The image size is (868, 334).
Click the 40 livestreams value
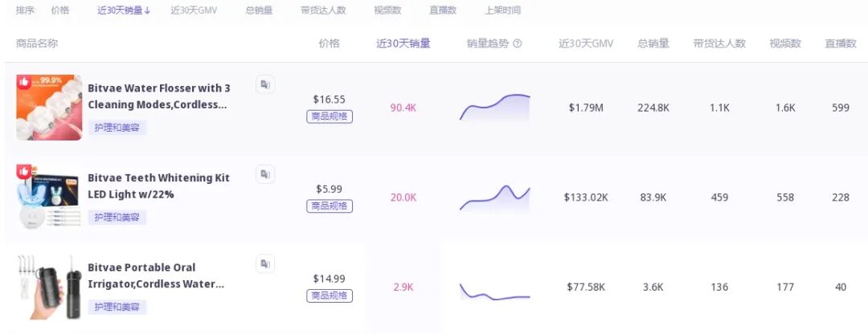[841, 287]
